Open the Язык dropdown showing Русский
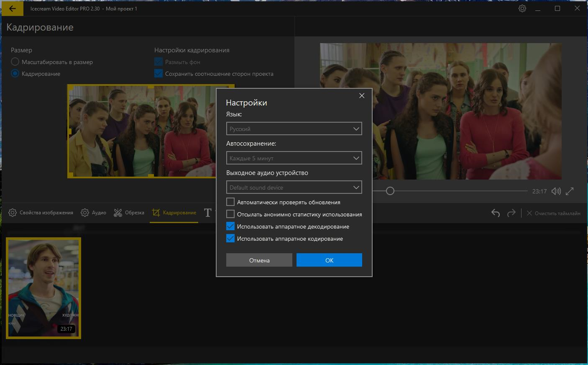This screenshot has width=588, height=365. click(x=294, y=129)
